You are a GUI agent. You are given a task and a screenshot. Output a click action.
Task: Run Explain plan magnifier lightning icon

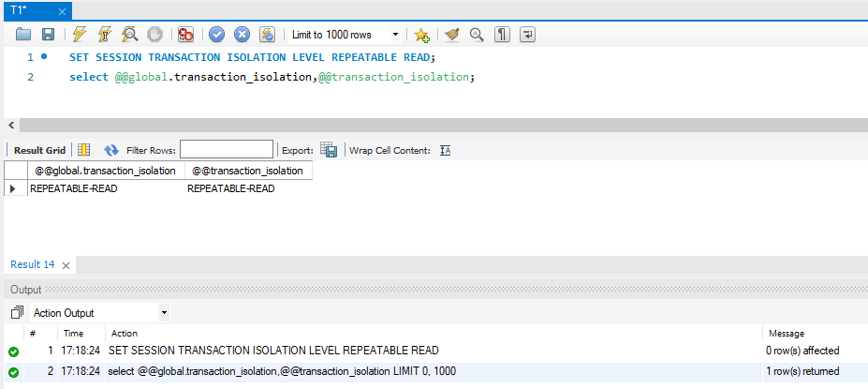[129, 35]
